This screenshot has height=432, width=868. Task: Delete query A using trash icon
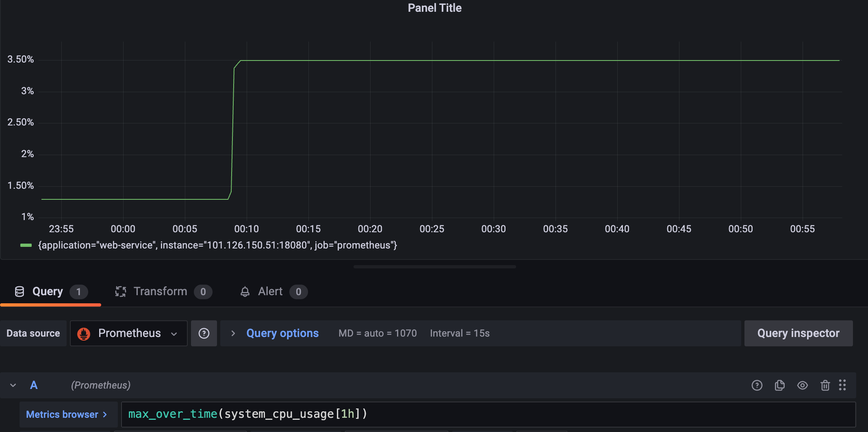click(825, 385)
